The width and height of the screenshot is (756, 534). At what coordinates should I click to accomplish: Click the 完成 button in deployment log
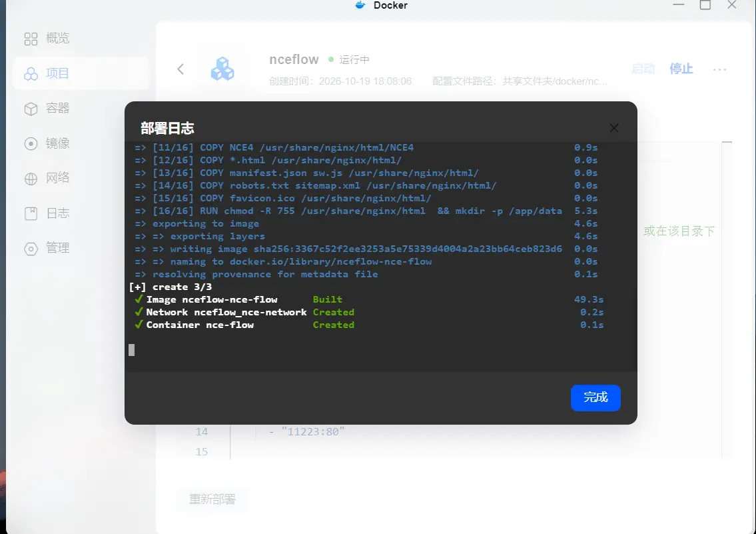[595, 398]
